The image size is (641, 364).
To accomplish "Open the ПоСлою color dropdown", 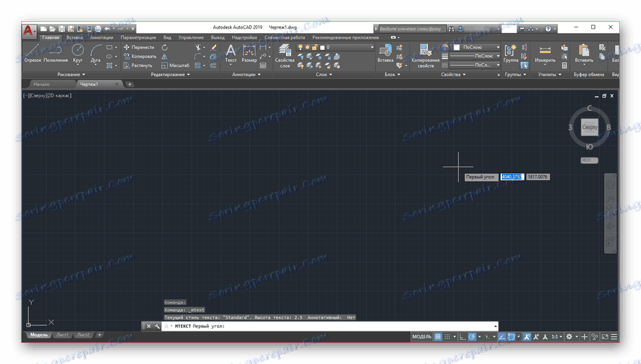I will pos(477,47).
